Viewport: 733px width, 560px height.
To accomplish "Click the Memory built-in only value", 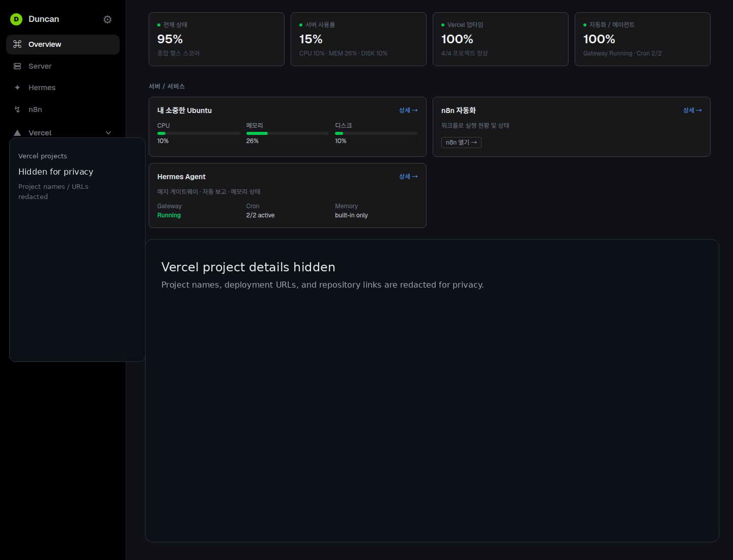I will point(351,215).
